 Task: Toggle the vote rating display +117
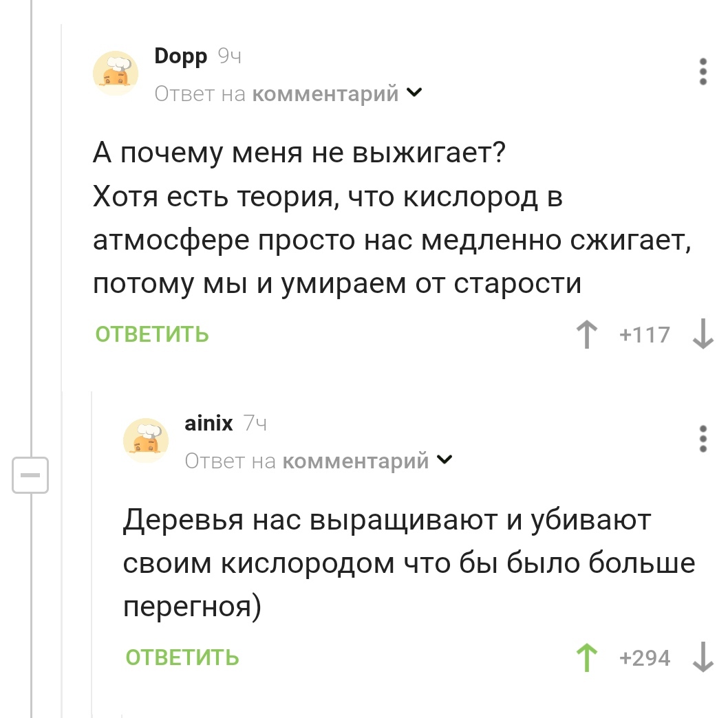click(x=645, y=334)
